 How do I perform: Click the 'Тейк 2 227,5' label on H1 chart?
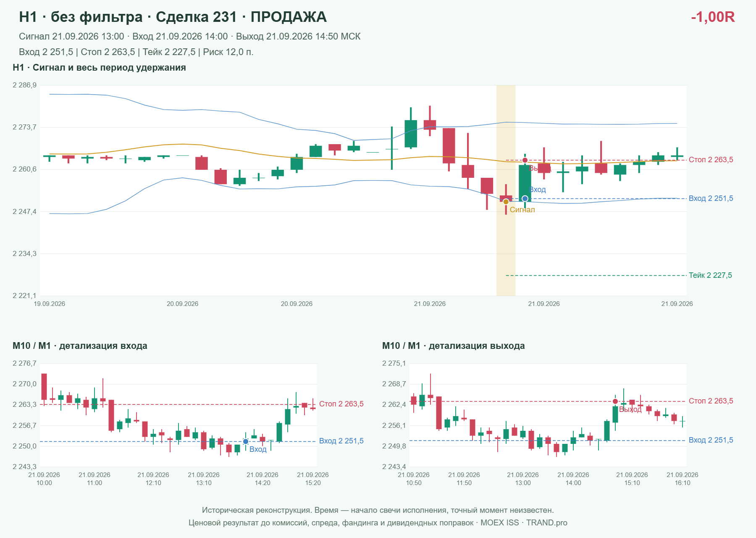coord(710,275)
